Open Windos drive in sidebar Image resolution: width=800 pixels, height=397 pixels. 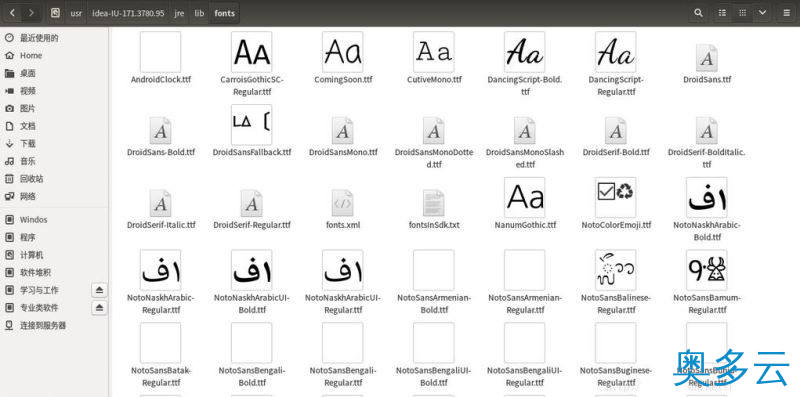(x=54, y=219)
